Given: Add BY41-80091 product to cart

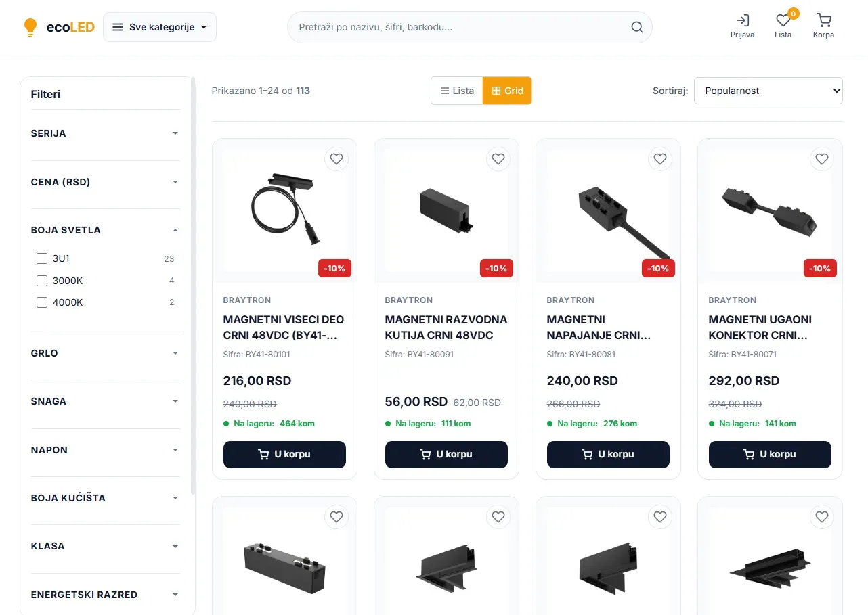Looking at the screenshot, I should click(446, 455).
